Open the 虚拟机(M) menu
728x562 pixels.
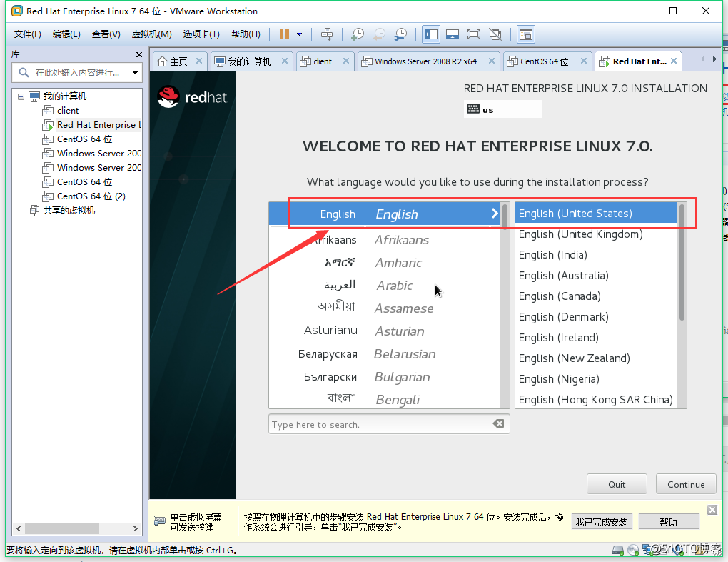point(151,34)
